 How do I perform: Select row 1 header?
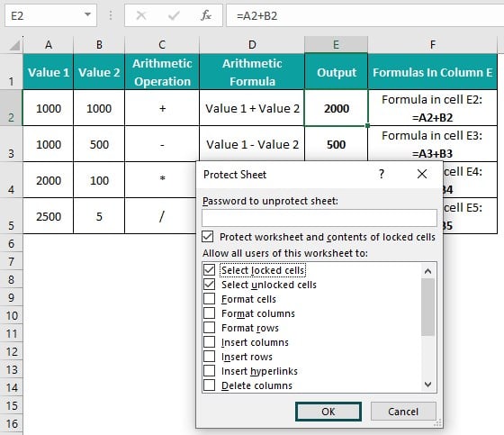click(x=11, y=71)
